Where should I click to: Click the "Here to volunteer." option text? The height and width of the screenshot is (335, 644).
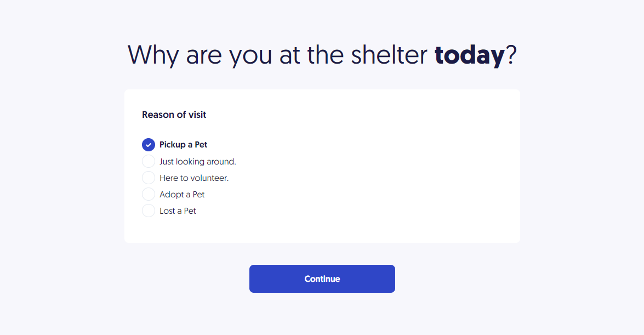click(x=193, y=178)
